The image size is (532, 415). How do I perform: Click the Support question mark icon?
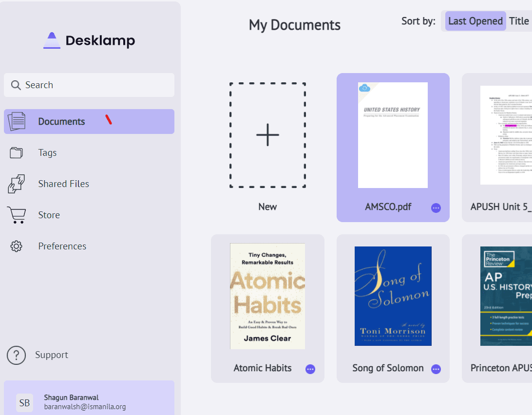tap(16, 355)
